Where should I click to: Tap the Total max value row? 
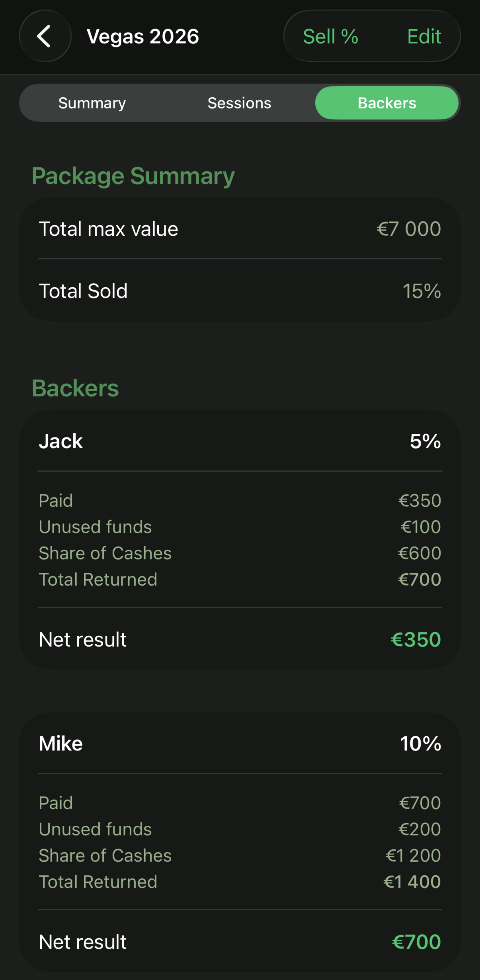click(x=240, y=229)
